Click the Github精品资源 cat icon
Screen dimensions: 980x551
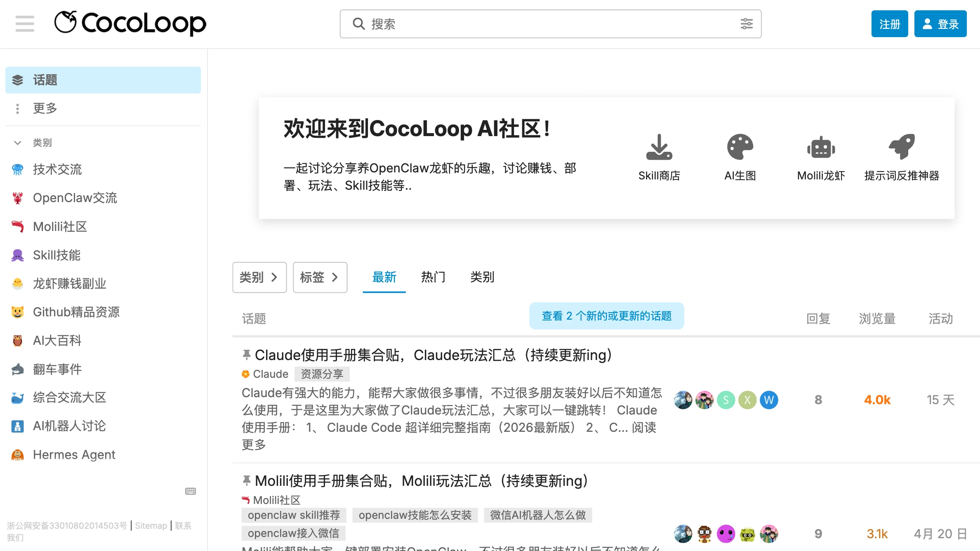(x=17, y=312)
